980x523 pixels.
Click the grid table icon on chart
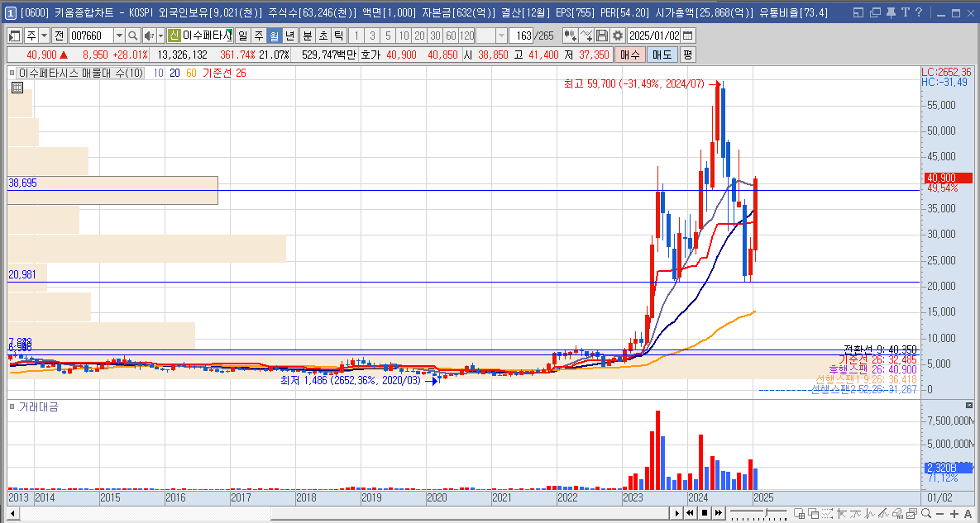tap(17, 88)
